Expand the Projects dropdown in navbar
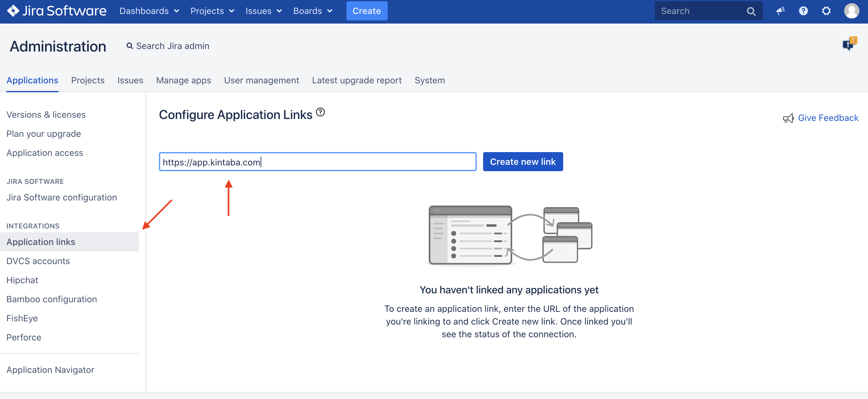Screen dimensions: 868x399 click(x=212, y=11)
